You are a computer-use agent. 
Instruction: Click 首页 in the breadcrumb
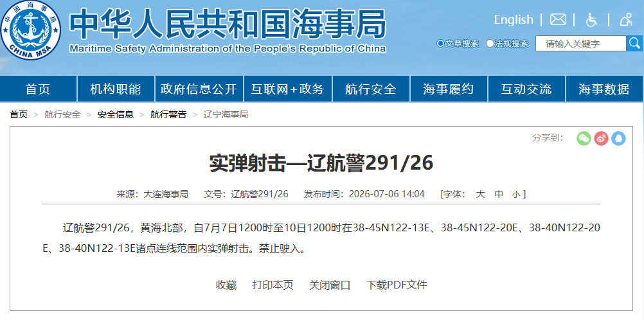19,114
